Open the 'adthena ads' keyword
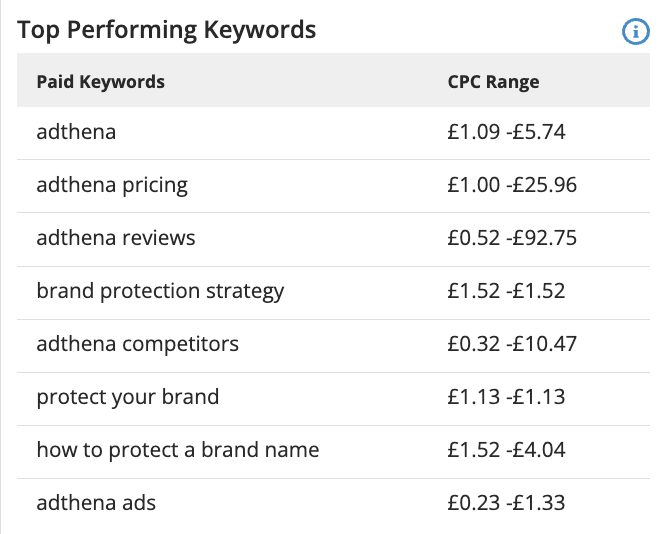 coord(96,503)
